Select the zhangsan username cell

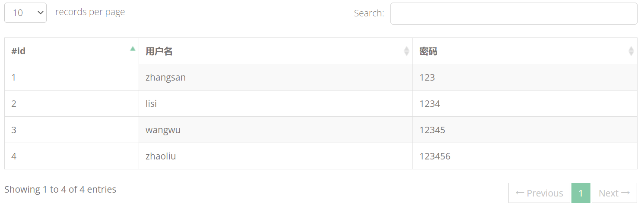(x=276, y=78)
